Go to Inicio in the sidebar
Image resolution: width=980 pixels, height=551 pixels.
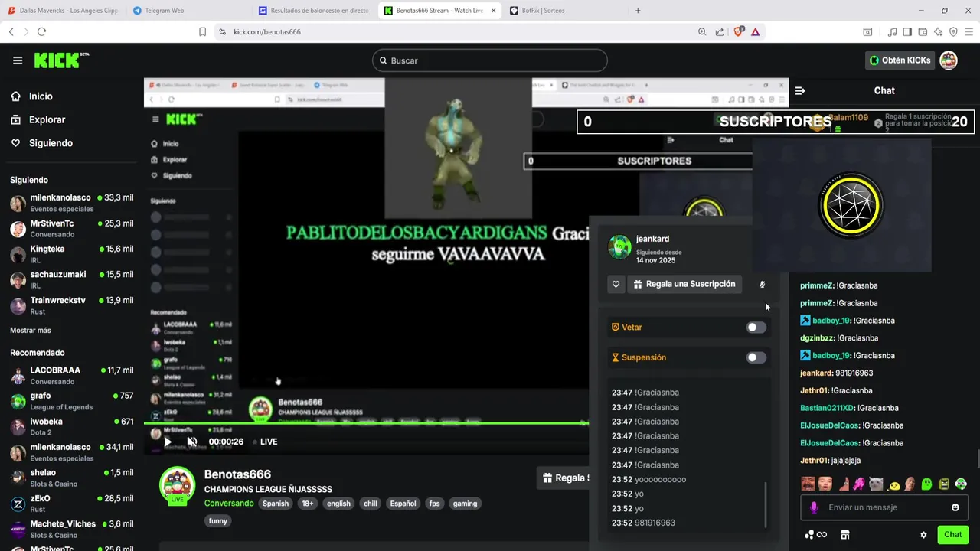tap(42, 96)
